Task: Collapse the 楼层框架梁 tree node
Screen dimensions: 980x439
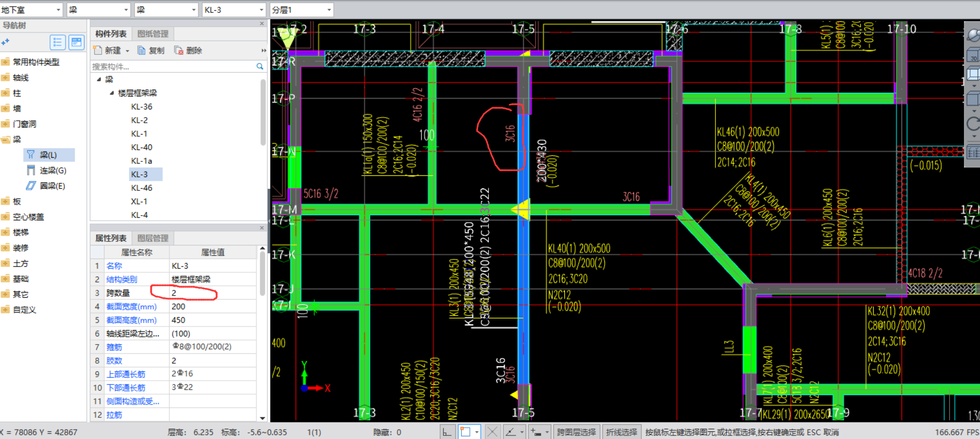Action: pyautogui.click(x=111, y=93)
